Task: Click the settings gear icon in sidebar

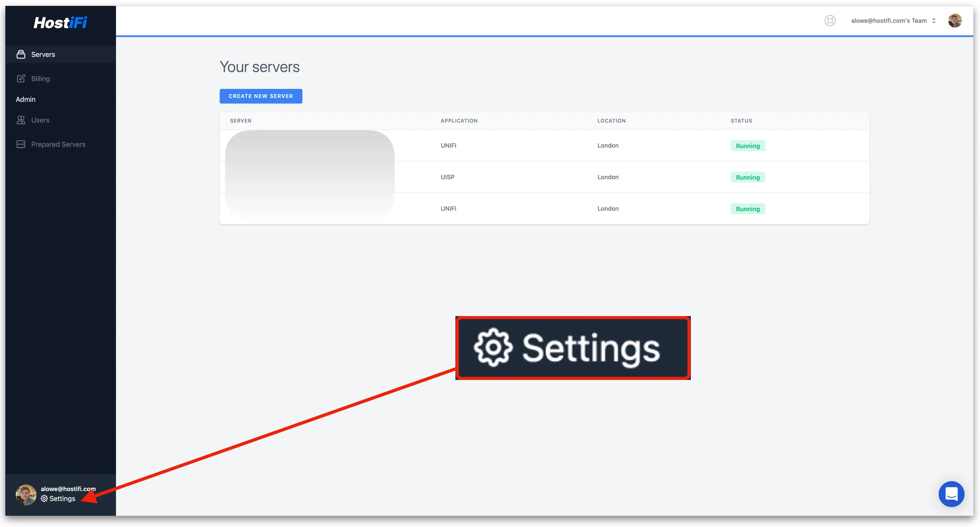Action: pos(44,499)
